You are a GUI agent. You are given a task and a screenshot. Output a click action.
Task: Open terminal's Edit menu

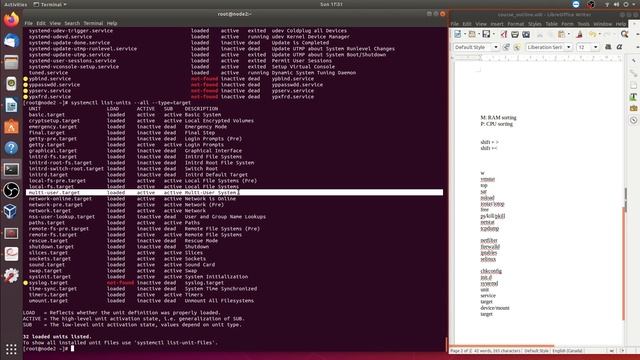[x=41, y=23]
